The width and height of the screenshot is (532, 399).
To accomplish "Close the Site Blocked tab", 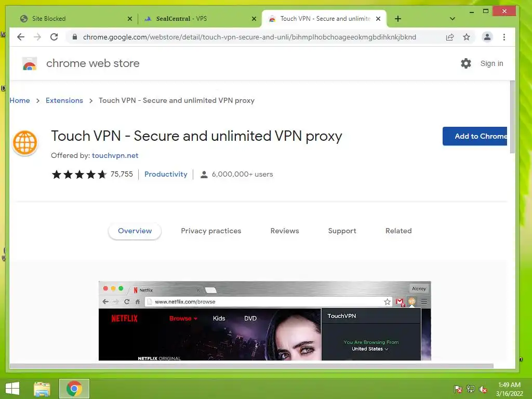I will pyautogui.click(x=129, y=19).
